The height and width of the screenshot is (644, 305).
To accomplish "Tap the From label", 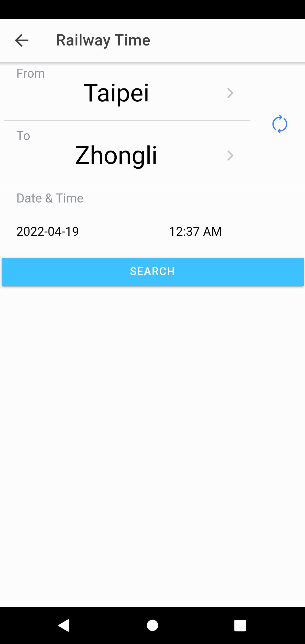I will pos(30,73).
